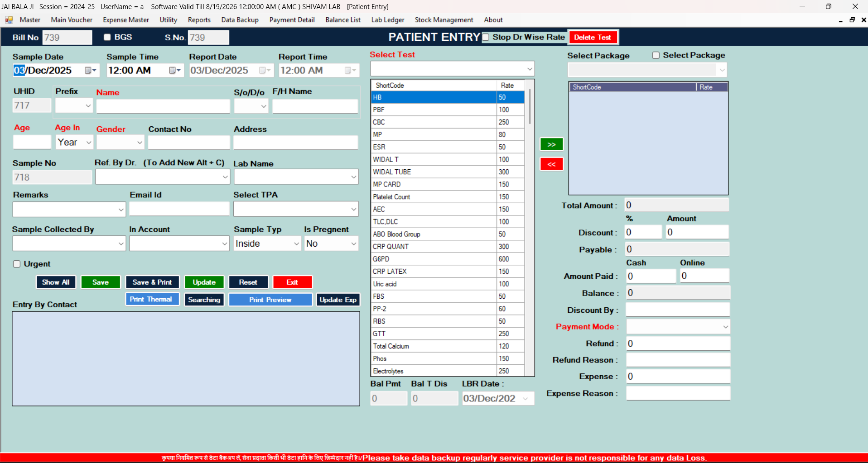Open the Report Time picker icon

click(349, 70)
